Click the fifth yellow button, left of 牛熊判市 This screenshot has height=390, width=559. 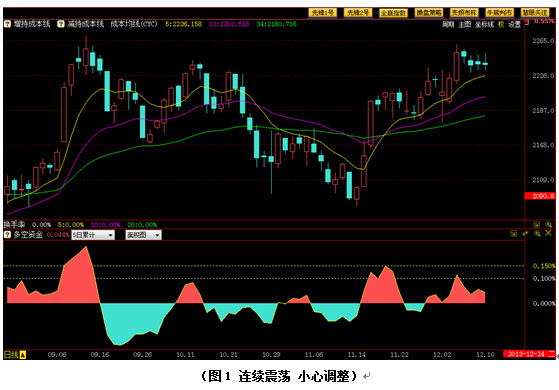[464, 13]
